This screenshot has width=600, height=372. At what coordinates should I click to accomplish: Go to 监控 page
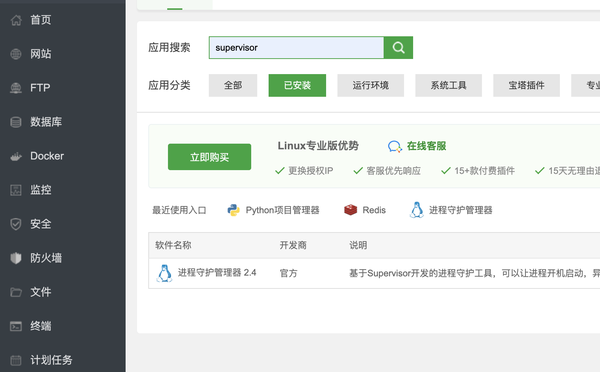tap(41, 190)
